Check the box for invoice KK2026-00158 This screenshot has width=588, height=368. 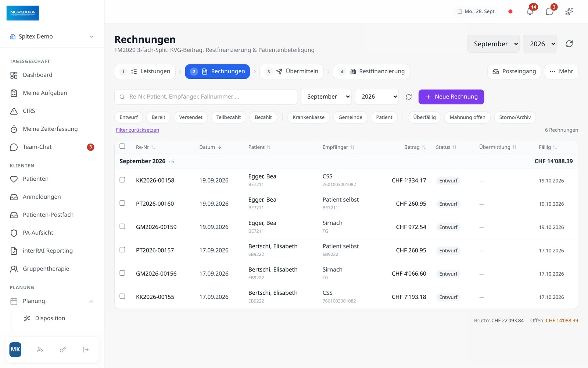[x=122, y=180]
